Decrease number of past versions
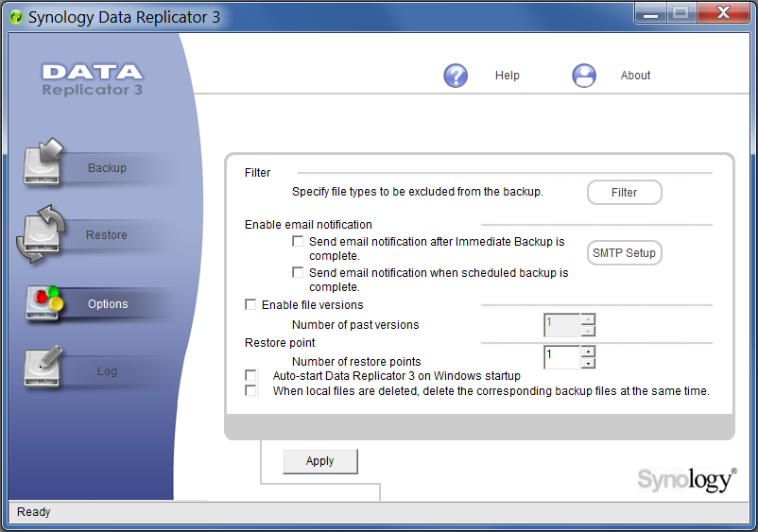 point(588,331)
